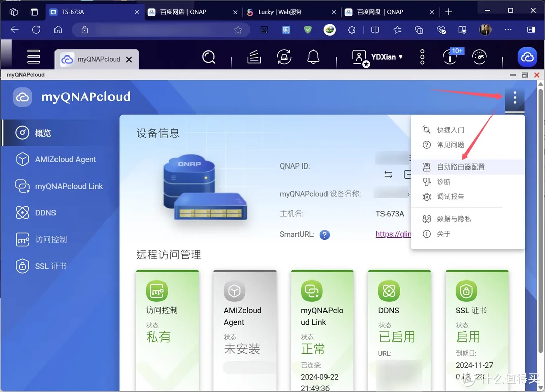Open the QTS notification bell

[313, 57]
